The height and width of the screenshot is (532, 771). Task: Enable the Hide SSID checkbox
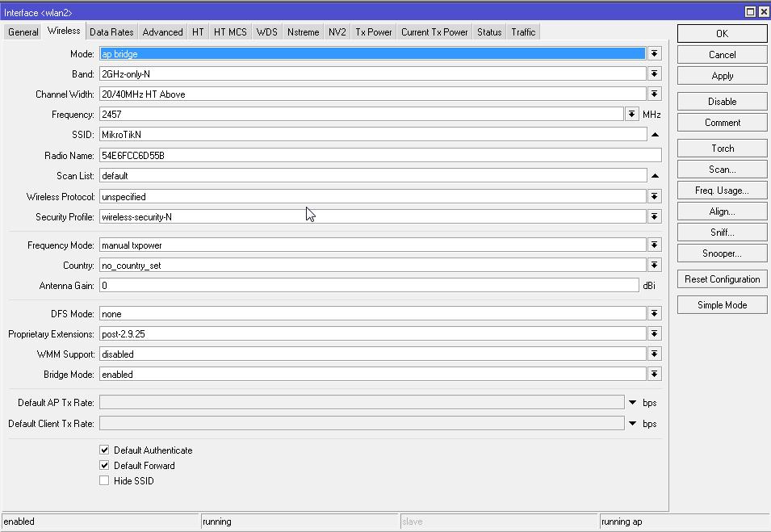pos(104,480)
